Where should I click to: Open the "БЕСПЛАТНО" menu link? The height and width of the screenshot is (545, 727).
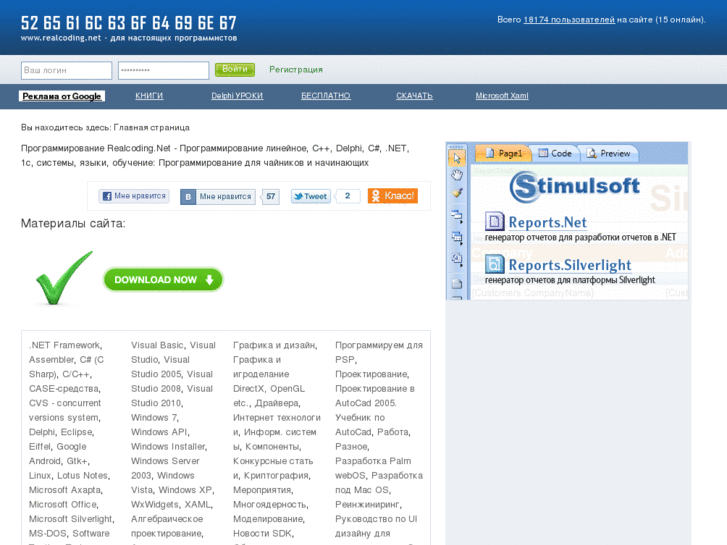click(325, 96)
